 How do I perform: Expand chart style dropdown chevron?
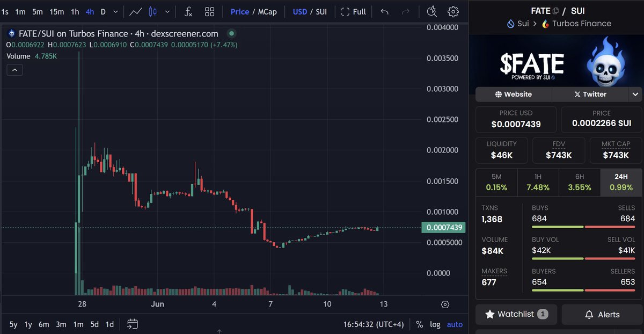[x=168, y=11]
